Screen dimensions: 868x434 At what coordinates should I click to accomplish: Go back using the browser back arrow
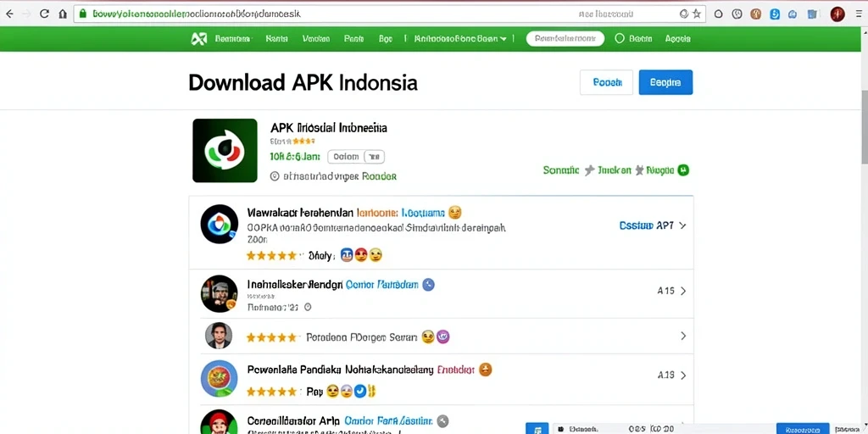pos(9,14)
